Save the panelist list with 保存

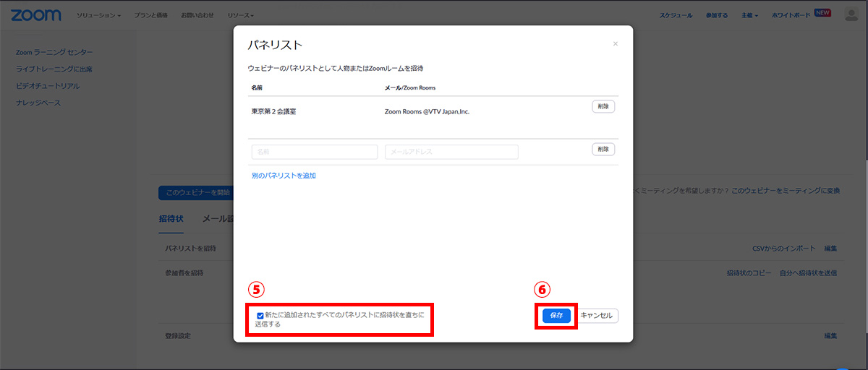click(x=556, y=316)
